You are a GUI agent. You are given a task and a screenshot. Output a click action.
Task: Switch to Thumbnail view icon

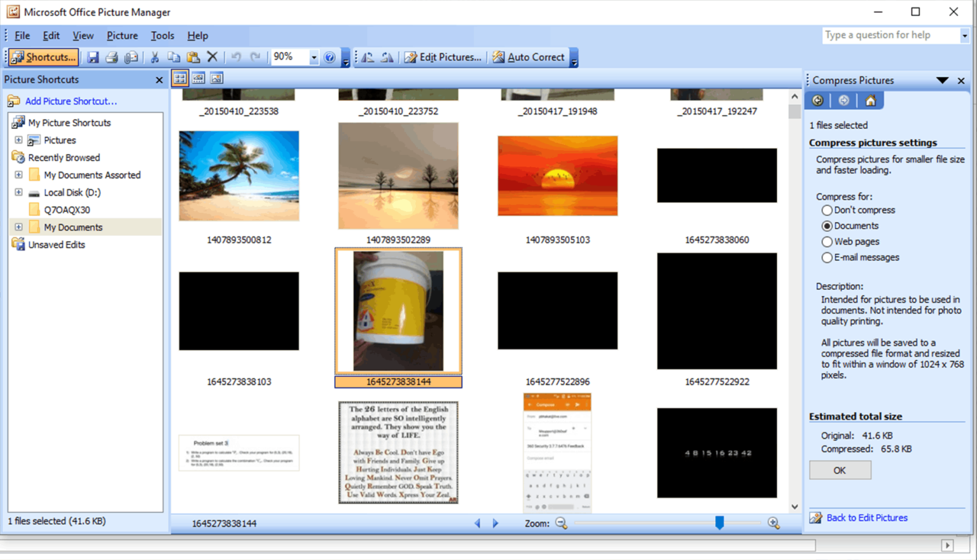coord(180,78)
